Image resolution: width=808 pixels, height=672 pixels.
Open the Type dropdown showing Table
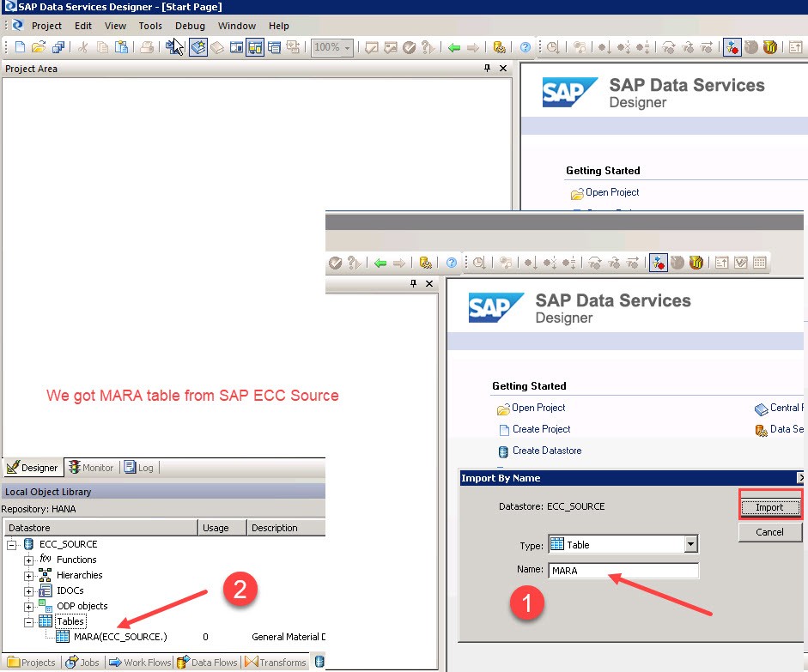690,544
